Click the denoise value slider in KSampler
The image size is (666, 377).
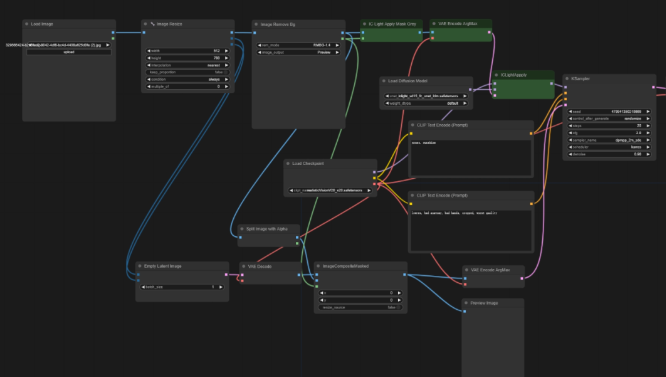point(609,155)
